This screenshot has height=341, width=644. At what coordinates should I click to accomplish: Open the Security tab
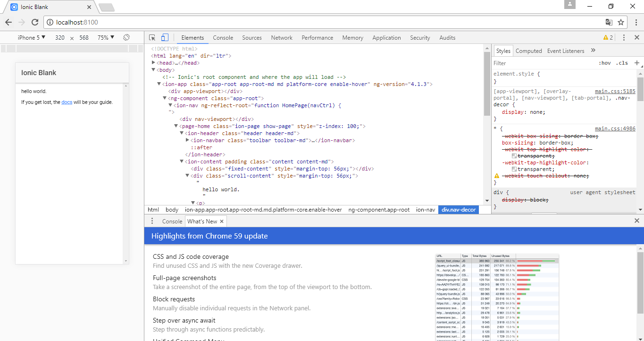(x=420, y=38)
